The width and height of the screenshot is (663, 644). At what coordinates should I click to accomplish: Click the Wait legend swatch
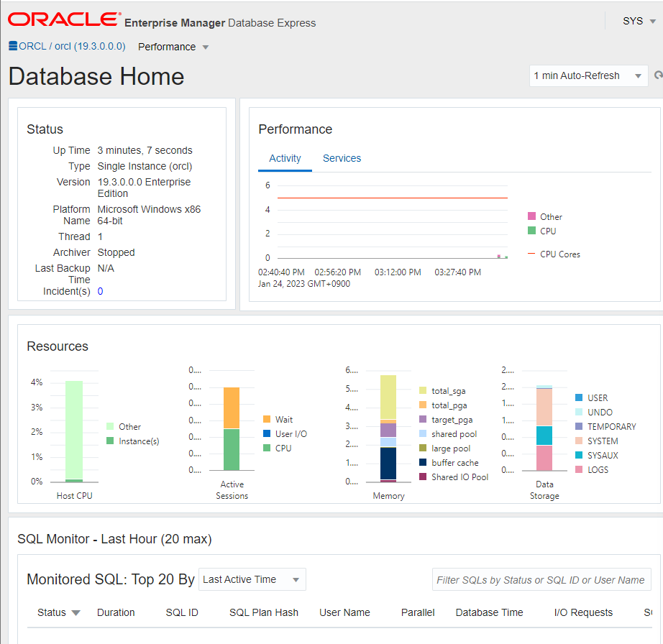267,419
